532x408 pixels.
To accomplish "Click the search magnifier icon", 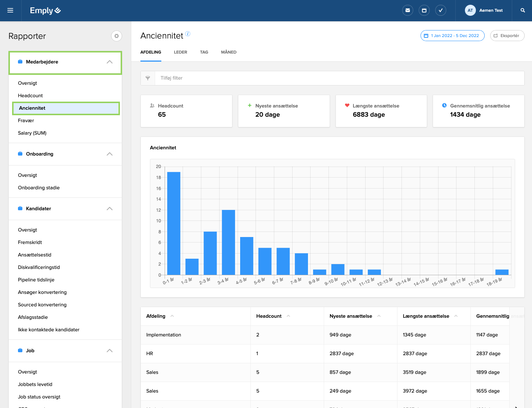I will click(x=522, y=10).
